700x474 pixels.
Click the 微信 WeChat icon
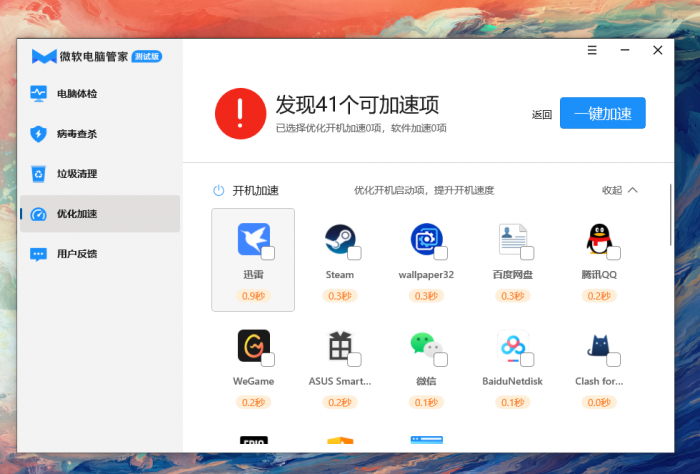[426, 345]
